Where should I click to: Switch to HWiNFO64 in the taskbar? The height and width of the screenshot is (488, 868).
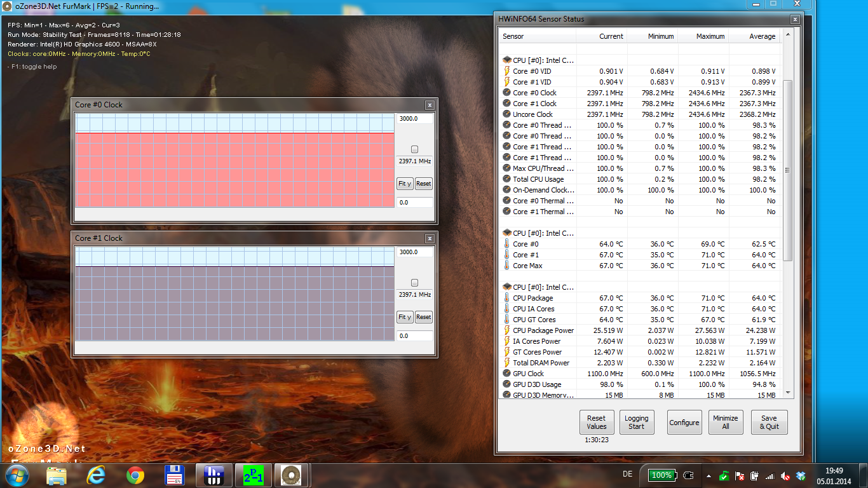(213, 475)
